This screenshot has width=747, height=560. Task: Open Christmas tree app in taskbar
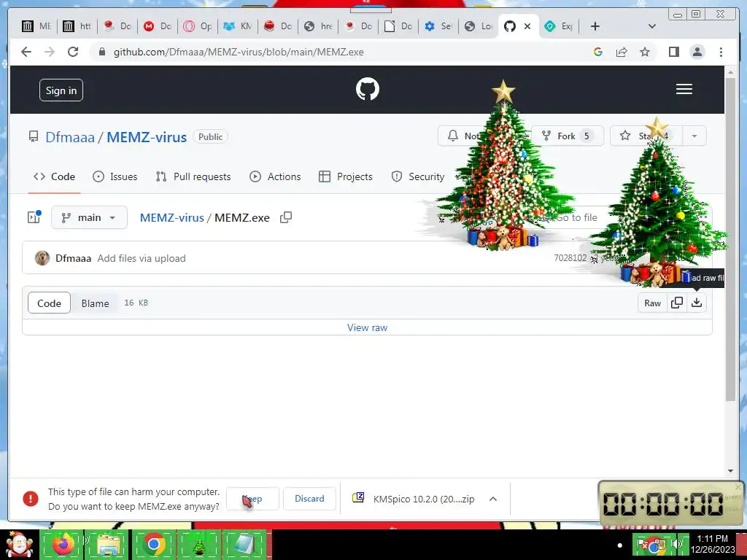point(198,545)
